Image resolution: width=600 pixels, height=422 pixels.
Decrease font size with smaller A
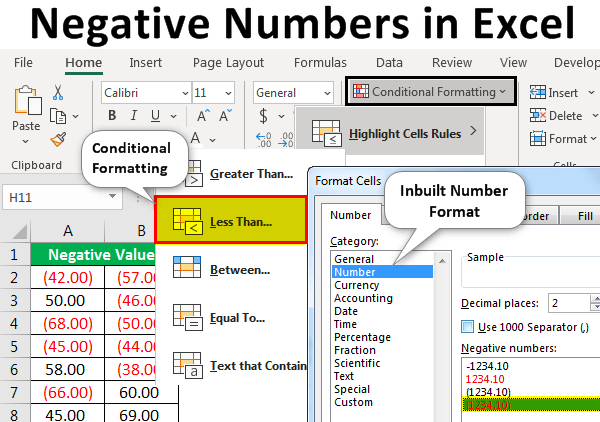[x=225, y=115]
